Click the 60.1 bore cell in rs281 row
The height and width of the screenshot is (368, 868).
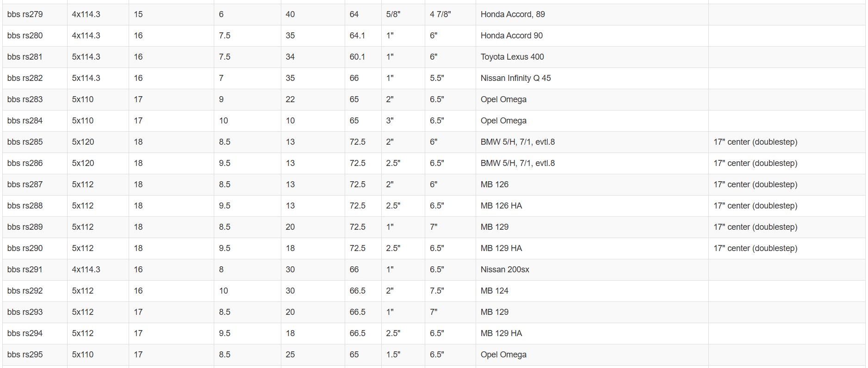(x=363, y=57)
